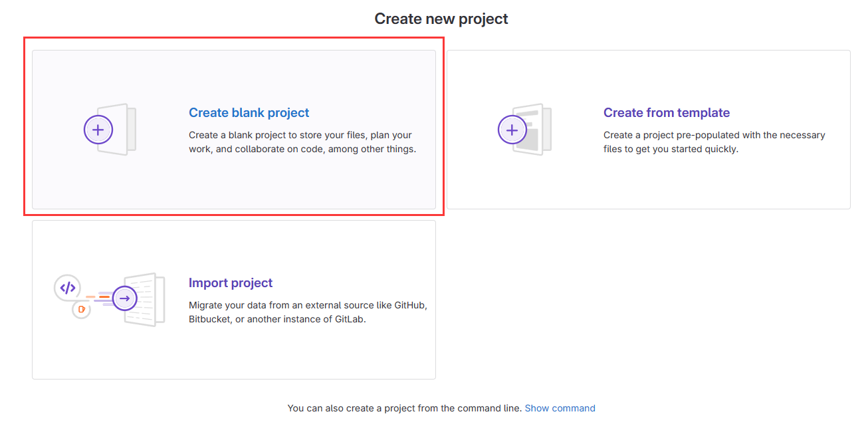Select the import description mentioning GitHub and Bitbucket
Screen dimensions: 868x442
click(307, 312)
